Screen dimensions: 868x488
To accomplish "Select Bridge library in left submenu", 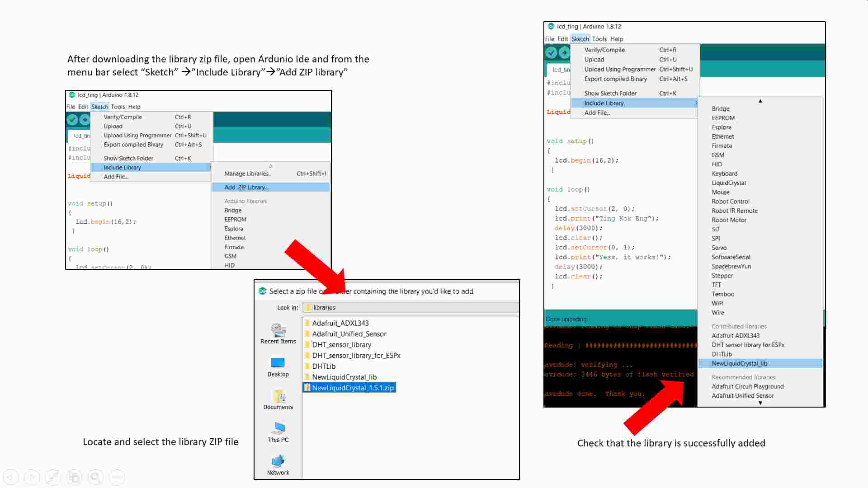I will (x=271, y=210).
